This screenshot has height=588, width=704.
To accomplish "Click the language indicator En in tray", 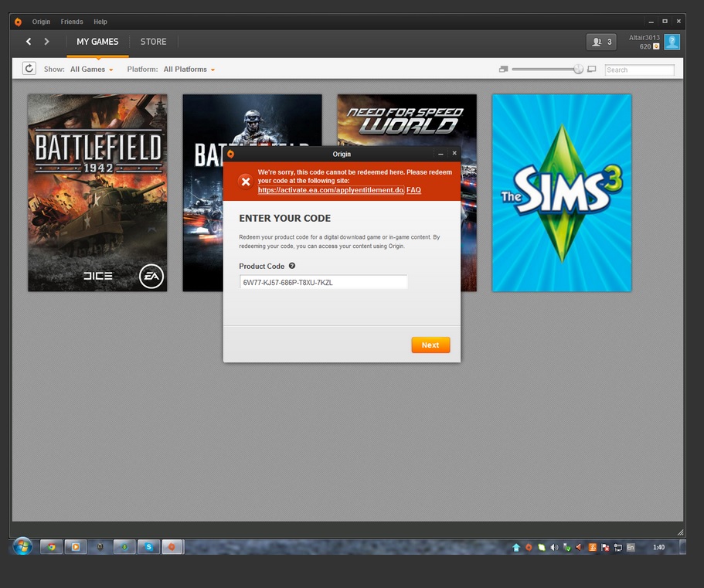I will tap(631, 547).
